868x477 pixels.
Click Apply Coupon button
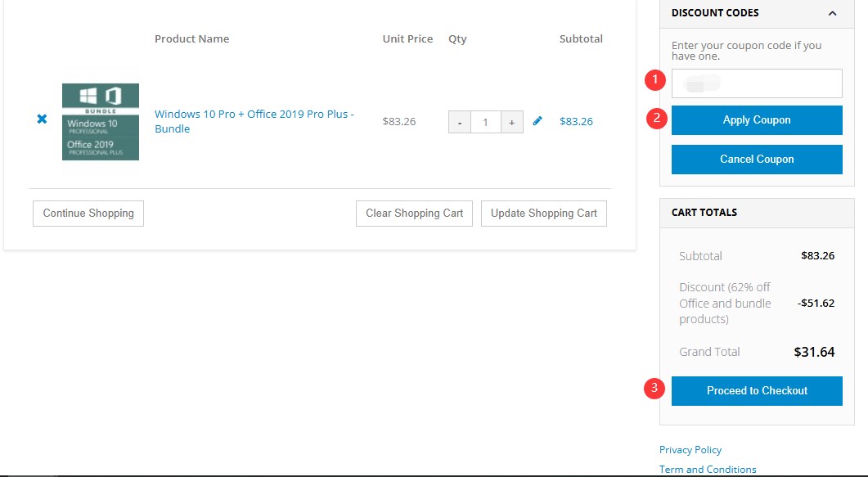pyautogui.click(x=757, y=120)
